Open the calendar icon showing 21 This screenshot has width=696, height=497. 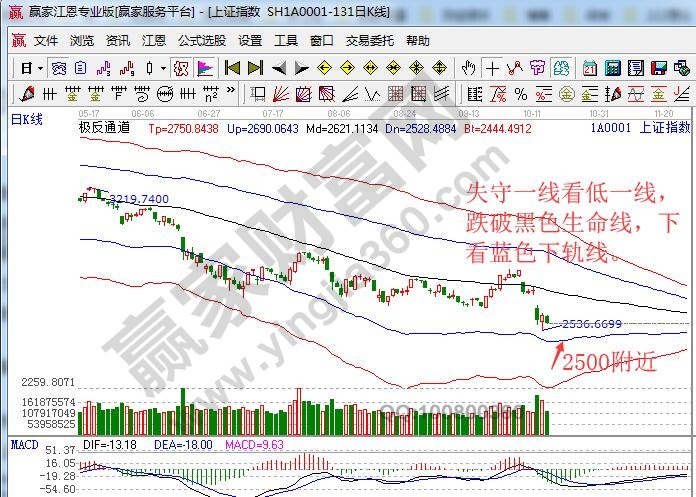589,68
